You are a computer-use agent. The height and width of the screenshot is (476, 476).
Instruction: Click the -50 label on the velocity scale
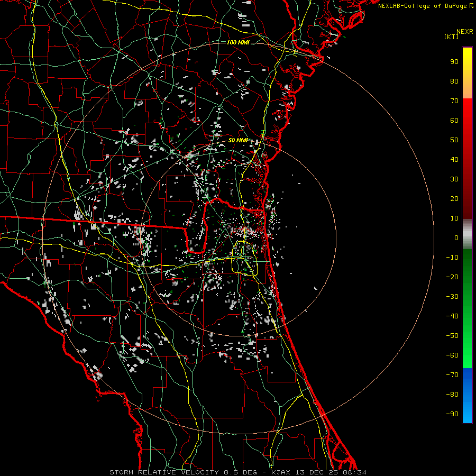point(452,336)
